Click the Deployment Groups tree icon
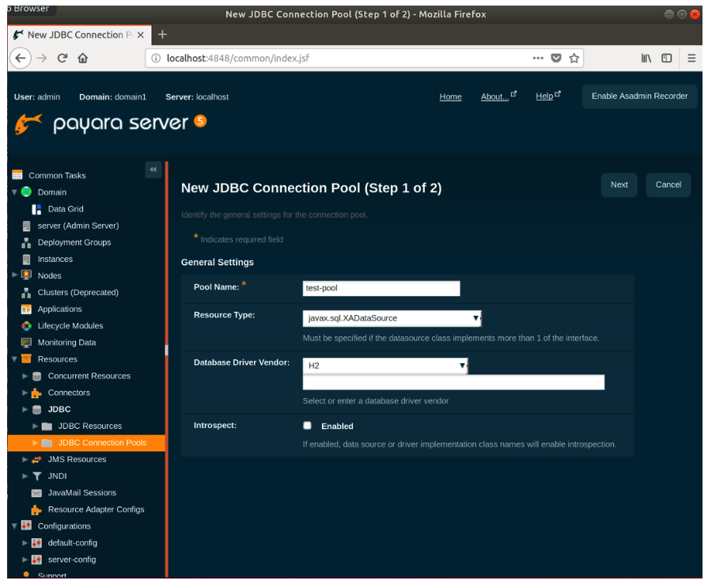The width and height of the screenshot is (712, 588). click(26, 242)
